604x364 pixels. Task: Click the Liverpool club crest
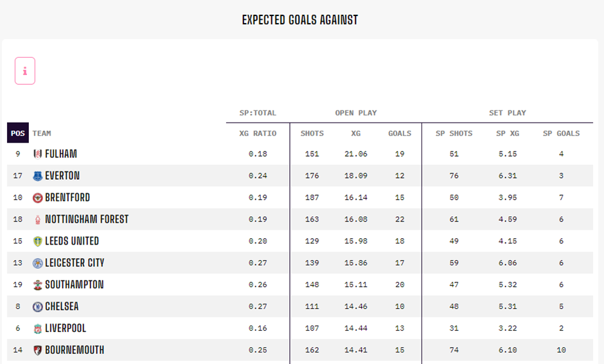(37, 329)
